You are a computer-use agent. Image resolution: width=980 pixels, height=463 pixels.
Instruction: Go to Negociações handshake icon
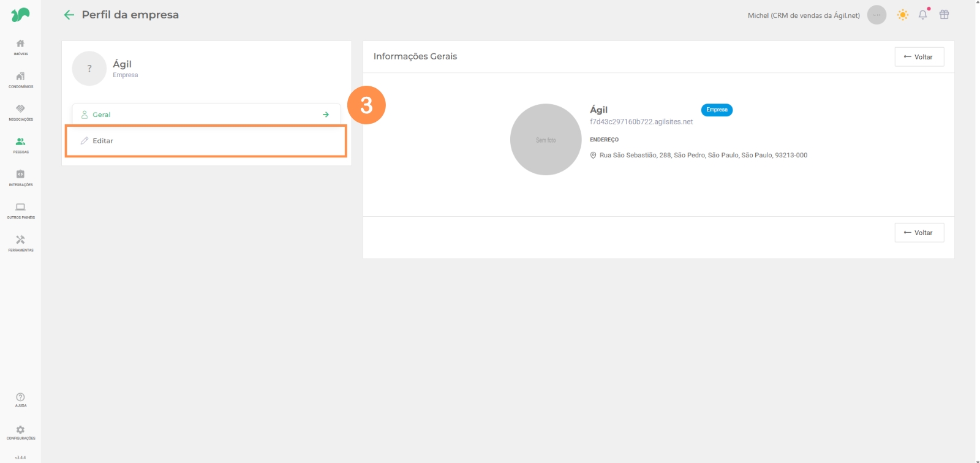(20, 110)
